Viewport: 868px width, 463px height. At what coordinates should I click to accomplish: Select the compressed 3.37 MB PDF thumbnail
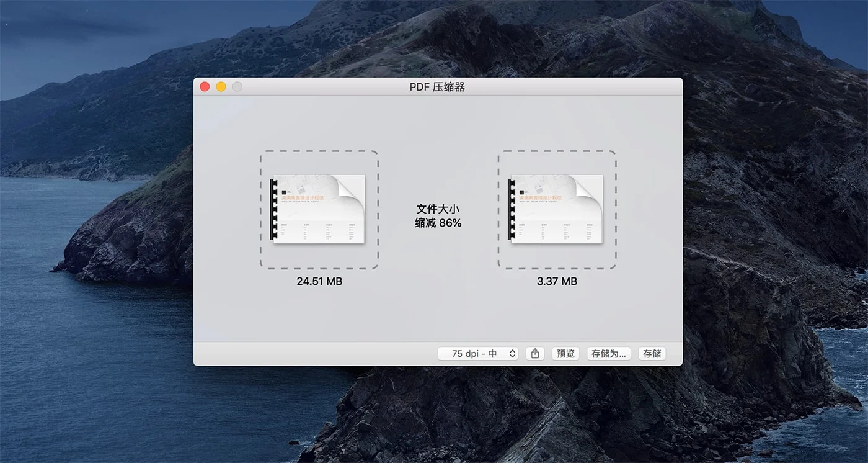(557, 209)
